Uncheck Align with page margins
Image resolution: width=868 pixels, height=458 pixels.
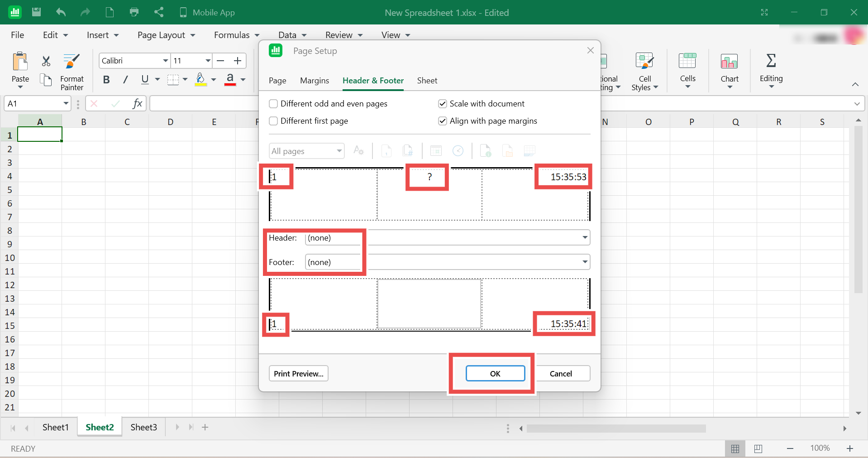[443, 121]
